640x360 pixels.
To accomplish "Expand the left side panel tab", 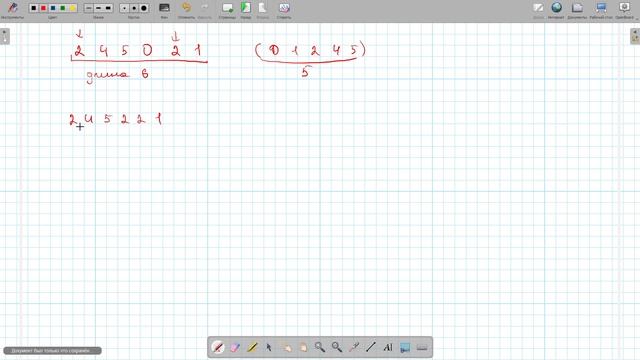I will [x=4, y=36].
